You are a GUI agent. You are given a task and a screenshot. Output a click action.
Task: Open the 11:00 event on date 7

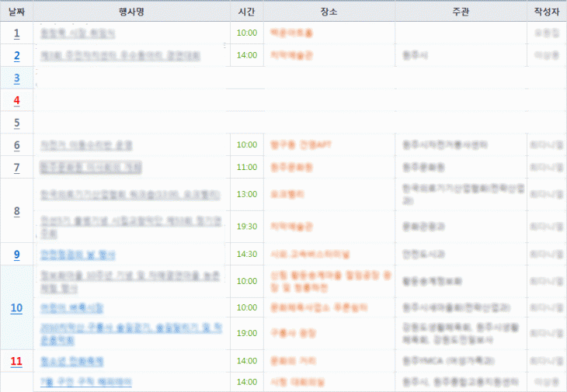90,168
